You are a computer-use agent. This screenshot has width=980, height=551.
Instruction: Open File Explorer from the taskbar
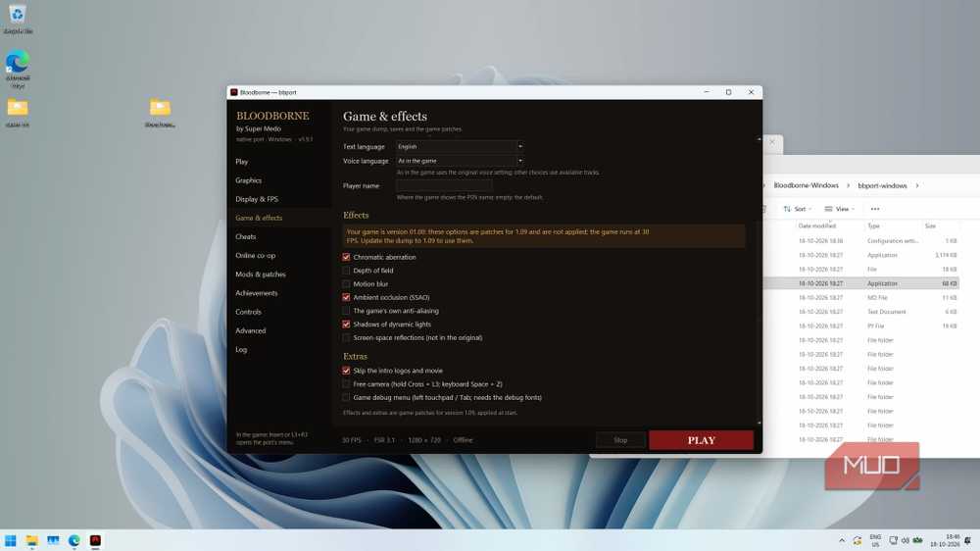click(32, 540)
